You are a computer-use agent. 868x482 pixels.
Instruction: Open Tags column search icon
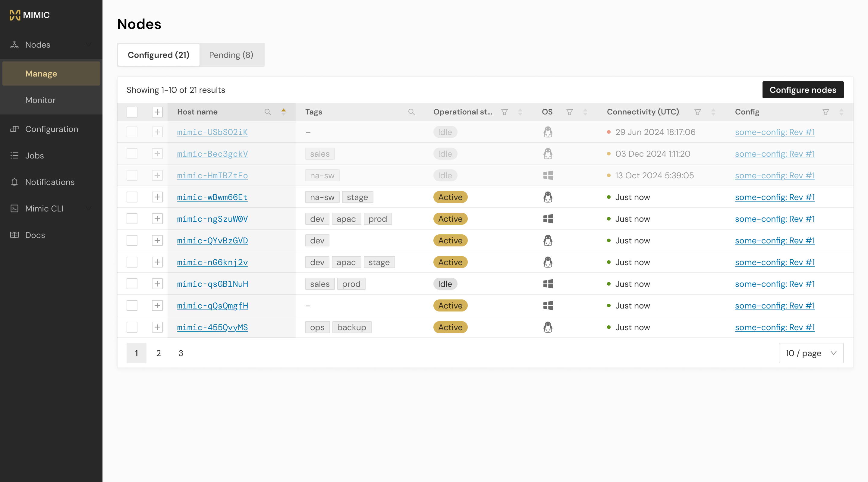coord(411,112)
